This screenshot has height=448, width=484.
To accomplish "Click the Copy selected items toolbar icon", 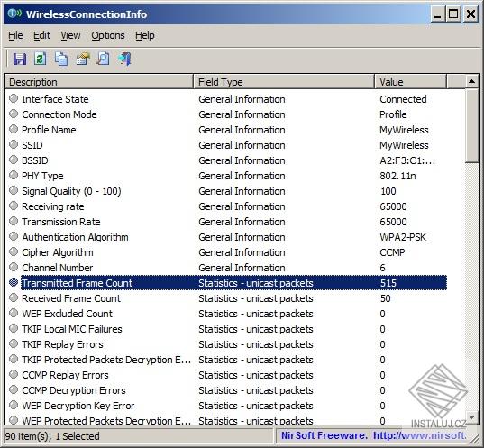I will pyautogui.click(x=61, y=59).
